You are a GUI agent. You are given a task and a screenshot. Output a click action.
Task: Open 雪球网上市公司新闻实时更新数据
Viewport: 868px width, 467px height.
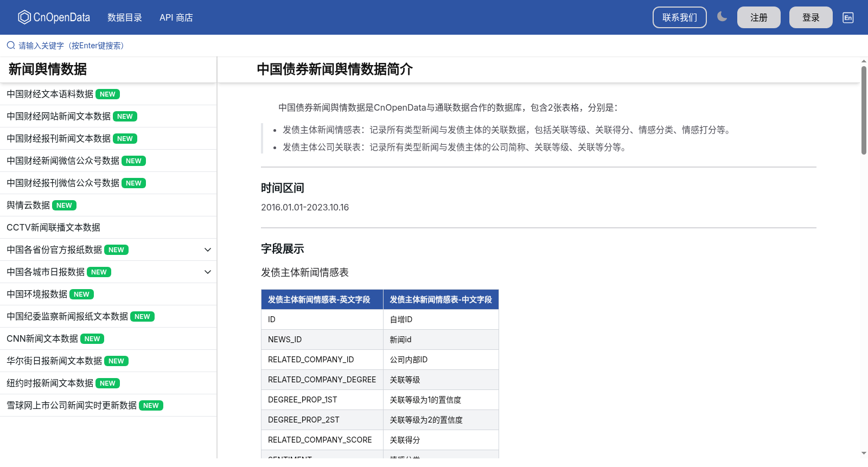click(x=72, y=405)
